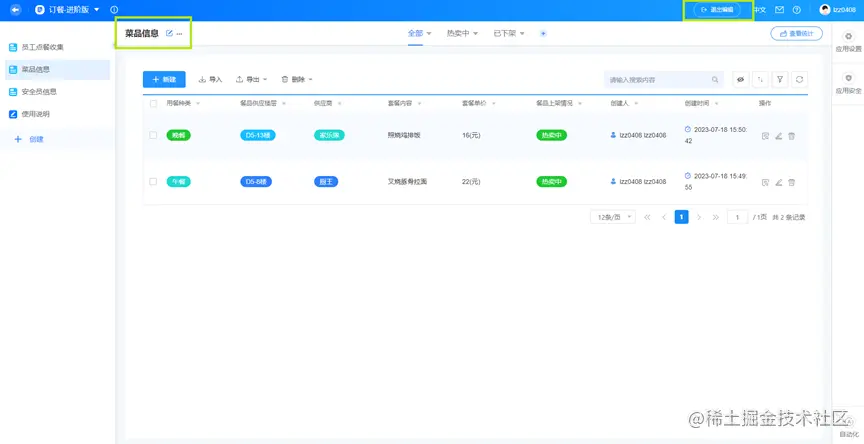Open the 用餐种类 column header dropdown
The image size is (864, 444).
click(198, 104)
